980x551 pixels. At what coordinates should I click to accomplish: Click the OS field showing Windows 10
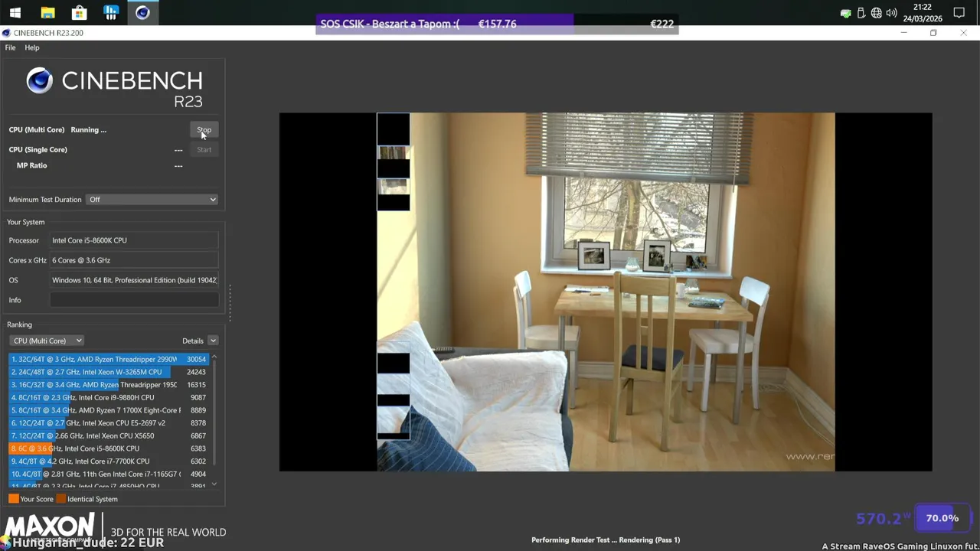click(x=134, y=280)
